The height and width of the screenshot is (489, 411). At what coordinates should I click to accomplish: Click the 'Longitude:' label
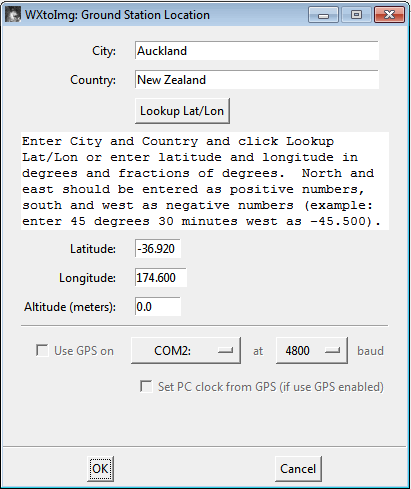[x=87, y=278]
